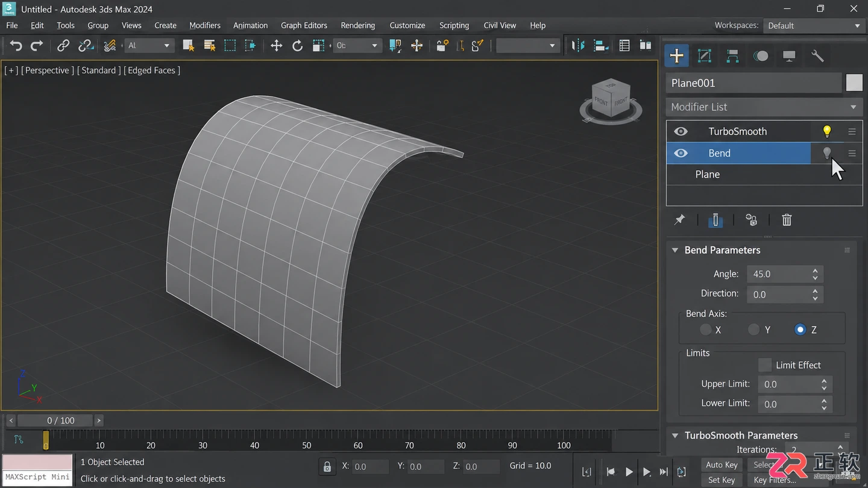868x488 pixels.
Task: Collapse the Bend Parameters rollout
Action: tap(675, 250)
